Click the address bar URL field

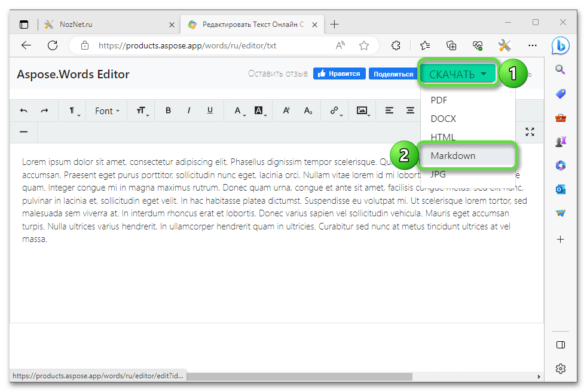tap(187, 45)
